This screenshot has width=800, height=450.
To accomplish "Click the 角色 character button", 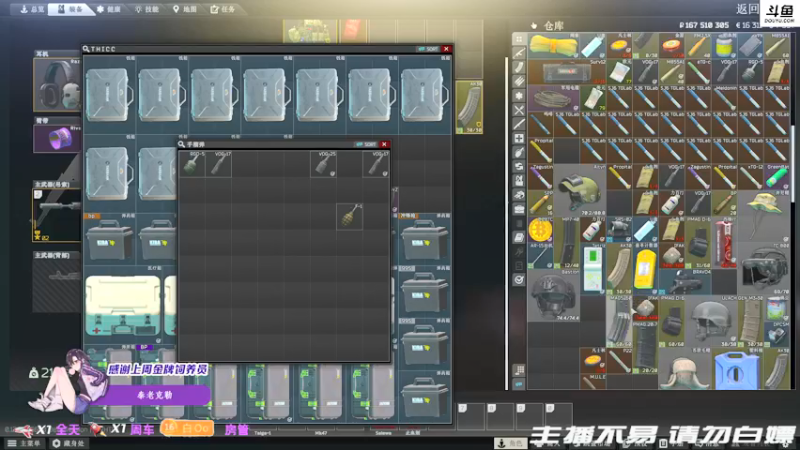I will tap(511, 444).
